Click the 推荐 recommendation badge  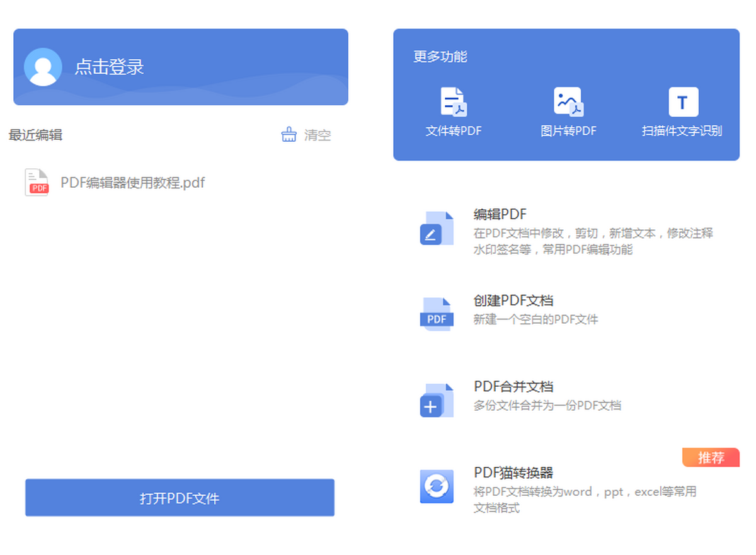[x=711, y=458]
